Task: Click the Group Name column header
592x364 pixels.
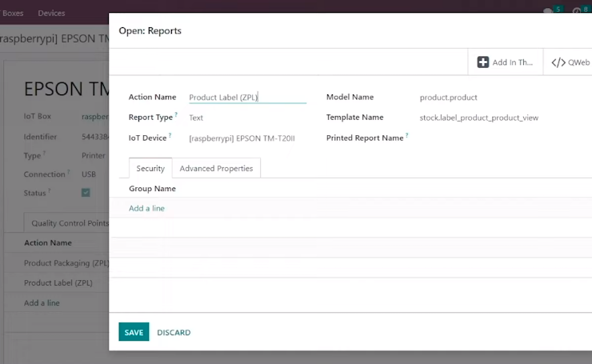Action: tap(153, 189)
